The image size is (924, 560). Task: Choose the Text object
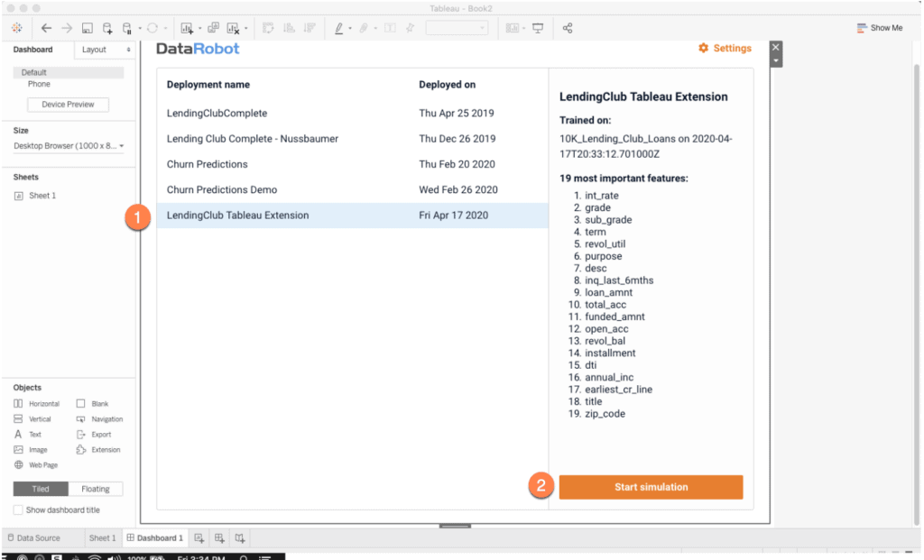pyautogui.click(x=28, y=435)
